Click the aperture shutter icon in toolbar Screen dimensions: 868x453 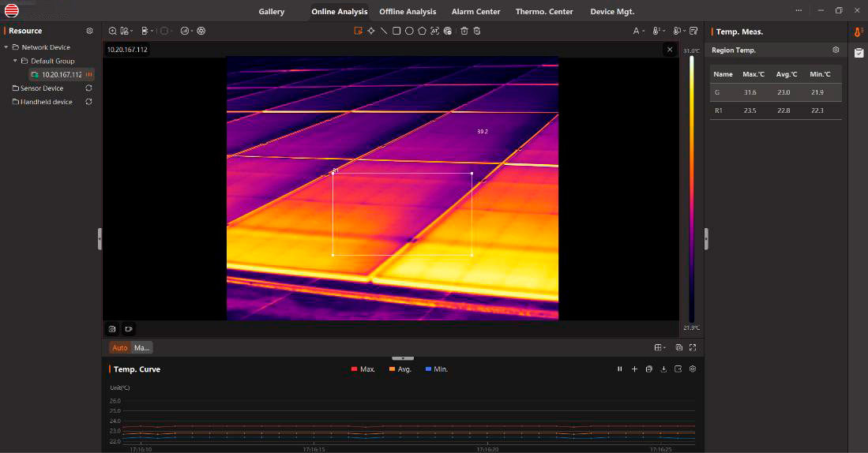pyautogui.click(x=201, y=31)
